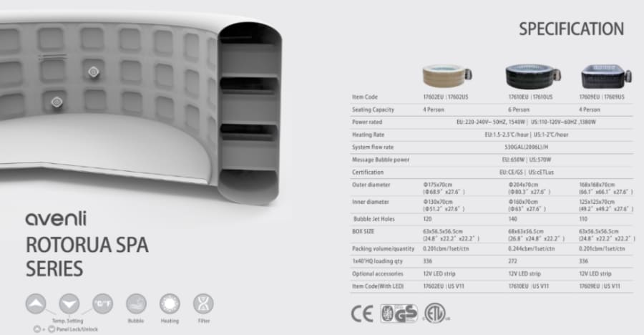Click the upper jet nozzle on spa wall
The image size is (644, 335).
tap(92, 71)
